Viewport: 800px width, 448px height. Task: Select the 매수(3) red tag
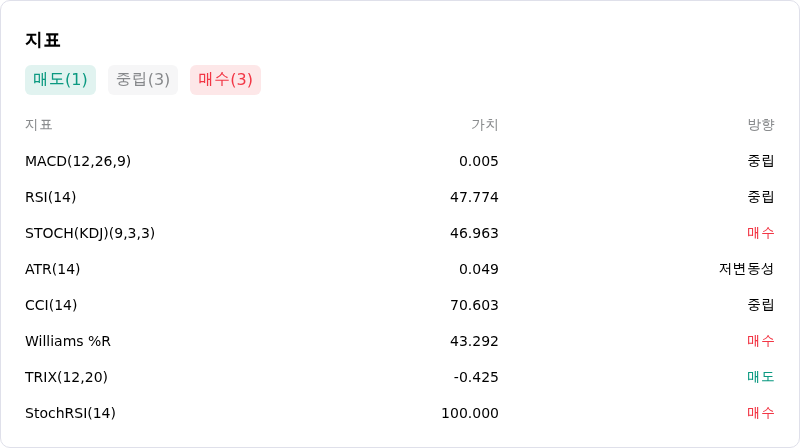click(226, 80)
